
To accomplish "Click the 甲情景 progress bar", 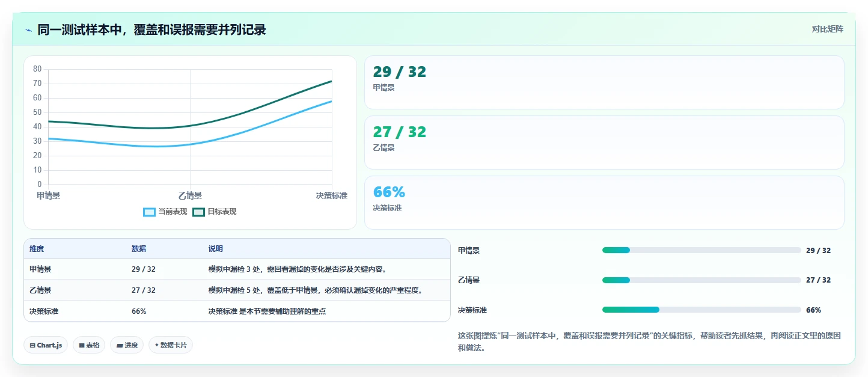I will tap(701, 250).
